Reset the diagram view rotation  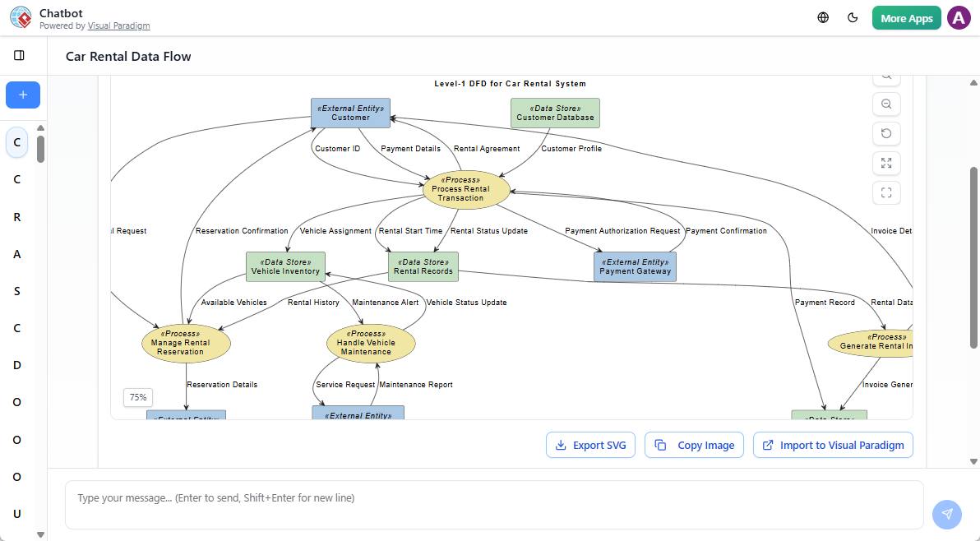886,133
